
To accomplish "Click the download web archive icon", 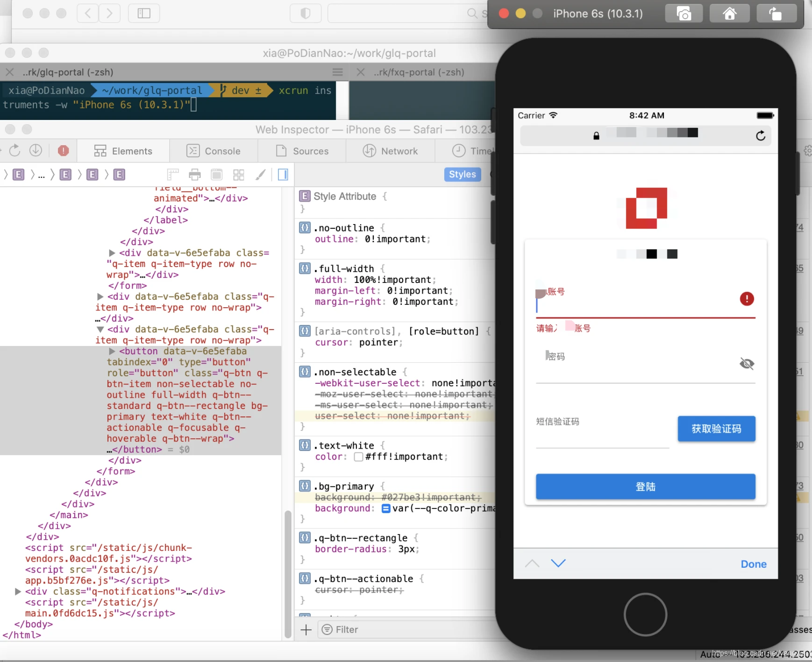I will pos(36,150).
